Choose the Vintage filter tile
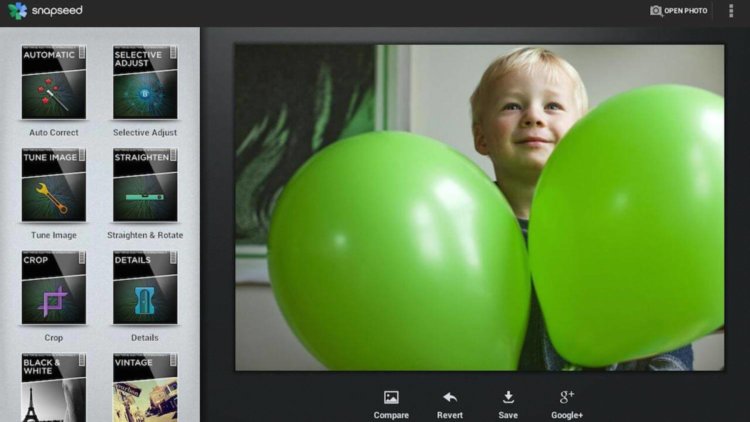 tap(145, 388)
